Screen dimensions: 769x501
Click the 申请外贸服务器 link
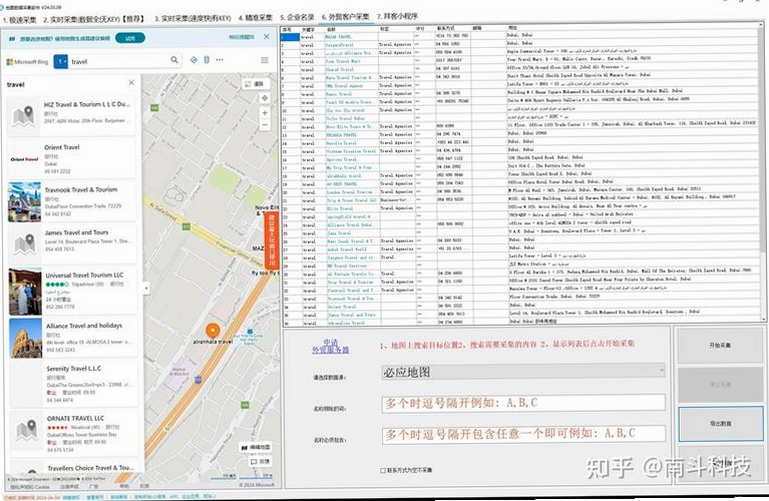coord(331,346)
